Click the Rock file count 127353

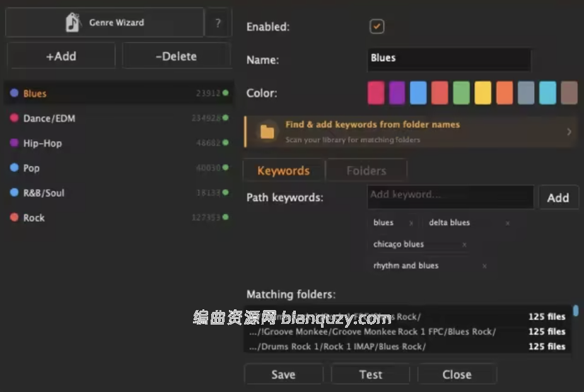(x=206, y=217)
